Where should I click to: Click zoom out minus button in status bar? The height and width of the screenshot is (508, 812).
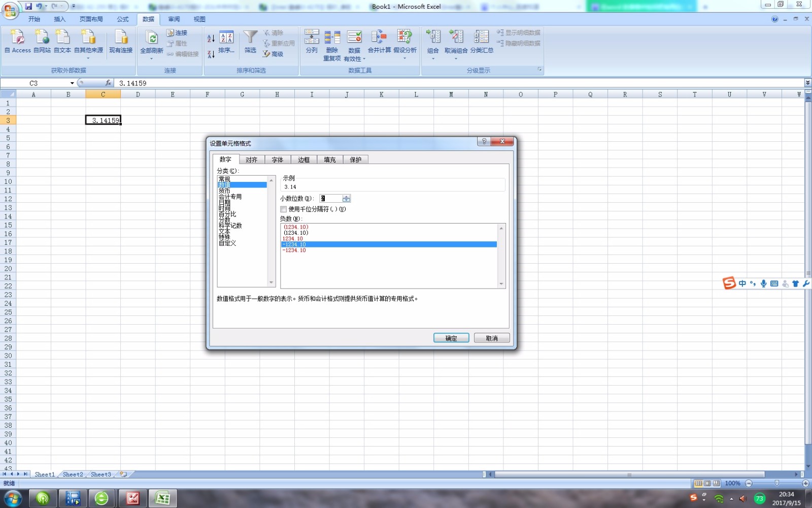(x=749, y=483)
